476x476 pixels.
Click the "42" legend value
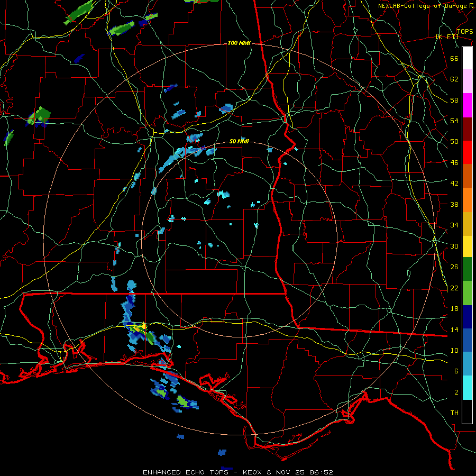454,184
